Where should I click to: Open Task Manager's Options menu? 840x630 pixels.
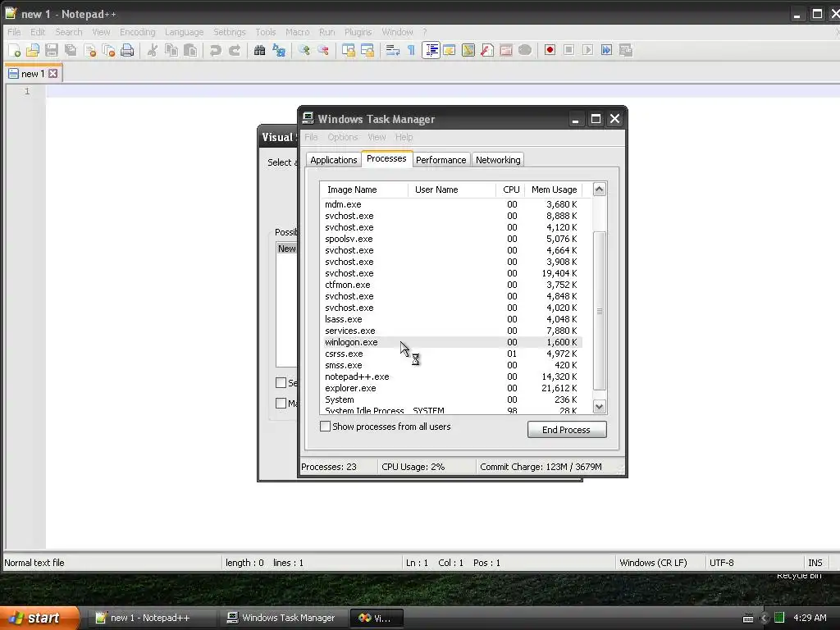point(342,137)
